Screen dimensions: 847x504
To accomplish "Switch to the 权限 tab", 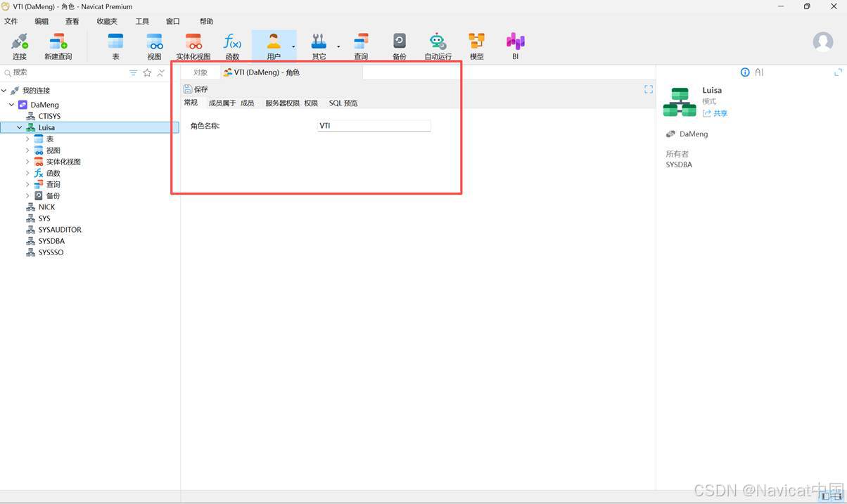I will pyautogui.click(x=311, y=103).
